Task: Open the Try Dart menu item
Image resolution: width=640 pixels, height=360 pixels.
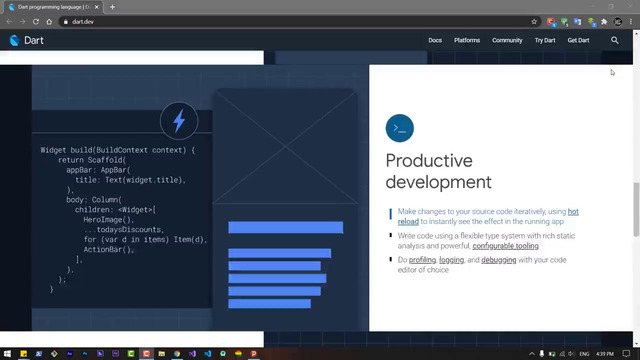Action: (545, 40)
